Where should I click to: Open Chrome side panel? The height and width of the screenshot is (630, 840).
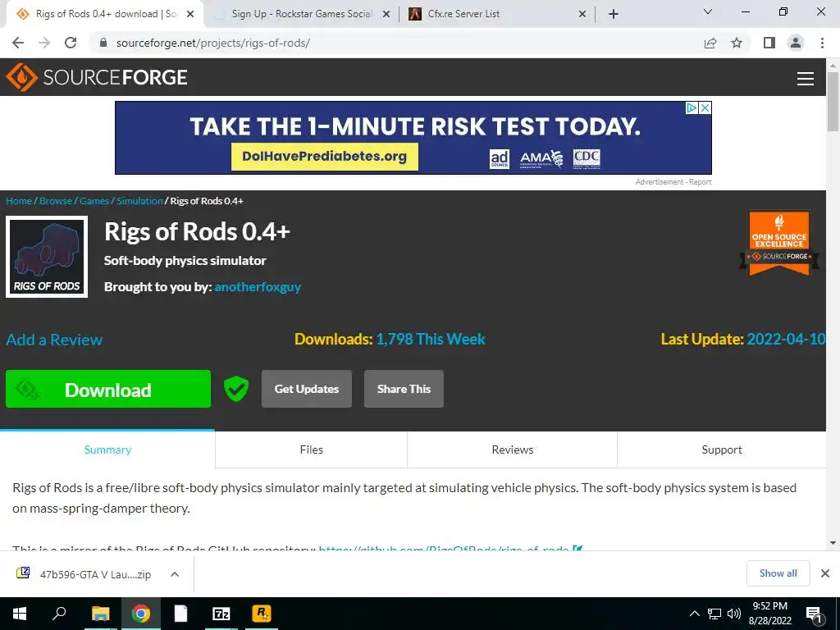pyautogui.click(x=769, y=43)
